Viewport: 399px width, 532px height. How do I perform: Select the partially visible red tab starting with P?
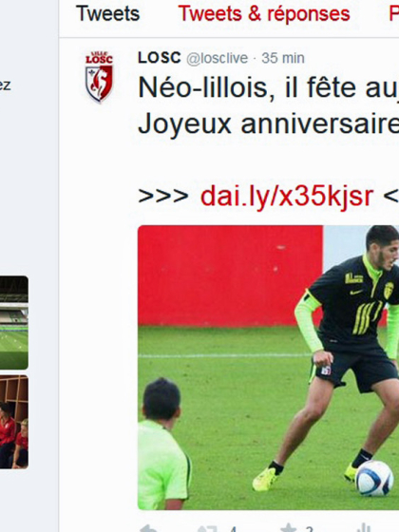(x=394, y=13)
